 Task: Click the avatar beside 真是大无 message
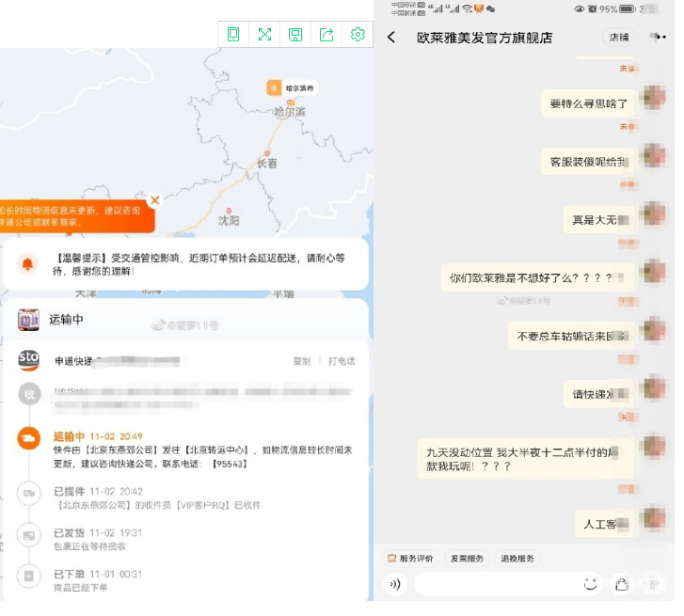pos(653,214)
